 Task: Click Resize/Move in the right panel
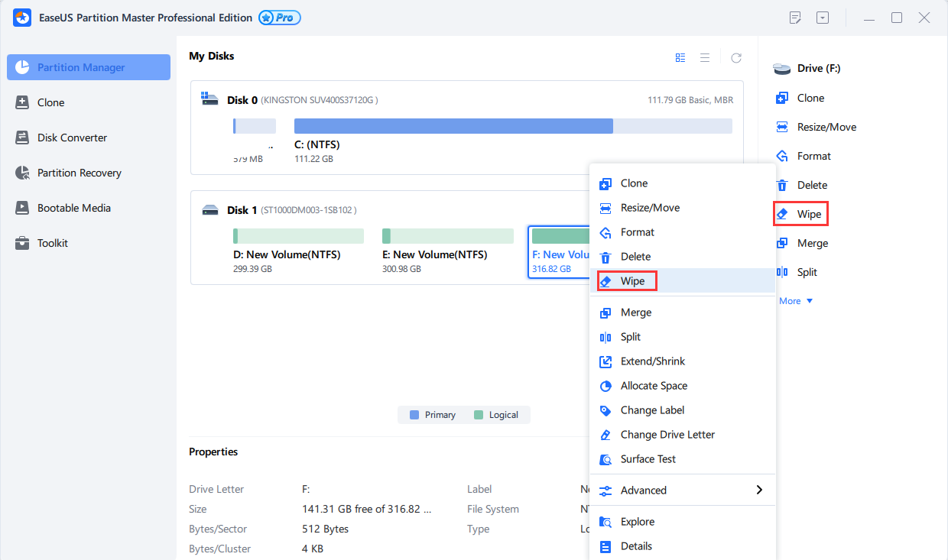(826, 127)
